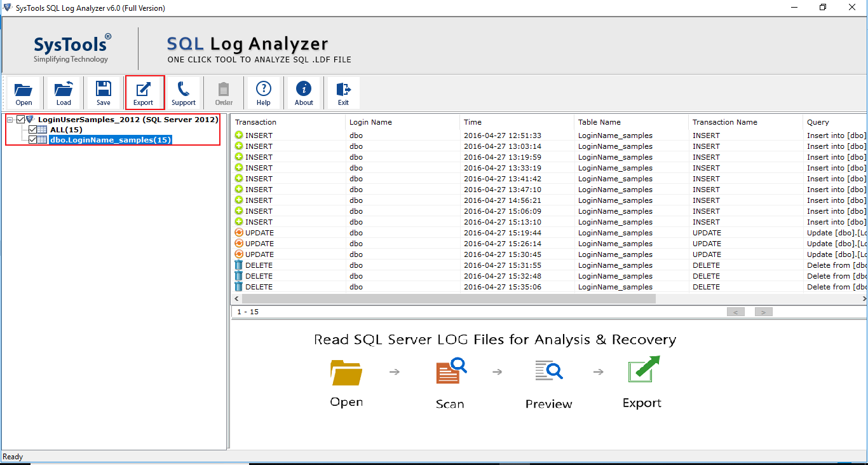Click the INSERT icon in the 13:33:19 row
The image size is (868, 465).
point(239,168)
